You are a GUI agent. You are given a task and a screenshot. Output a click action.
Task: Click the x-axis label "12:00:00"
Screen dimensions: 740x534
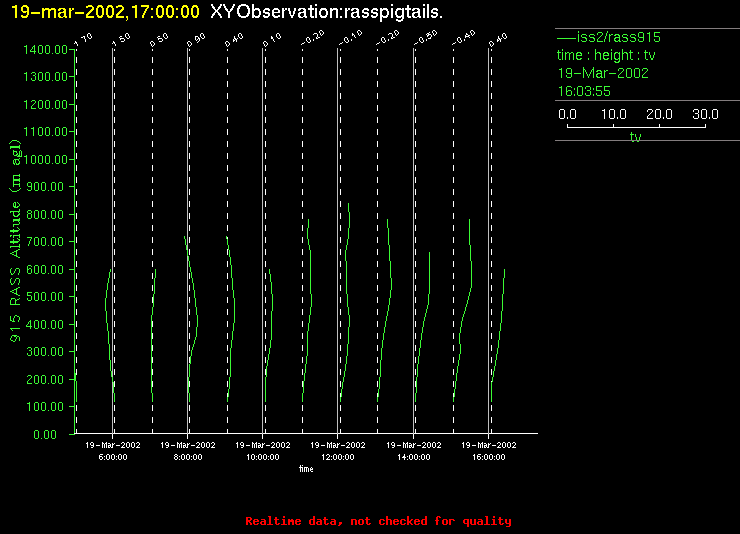(338, 457)
